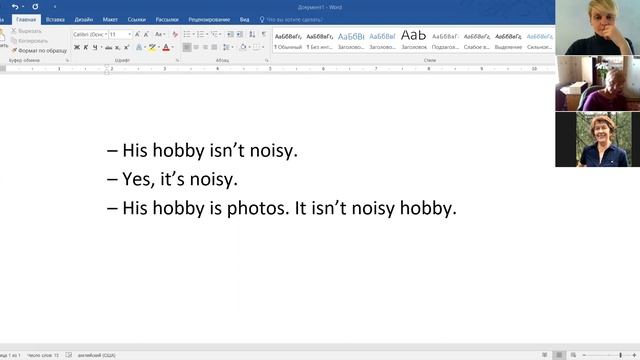Apply the large Заголовок title style
The image size is (640, 360).
[x=413, y=41]
